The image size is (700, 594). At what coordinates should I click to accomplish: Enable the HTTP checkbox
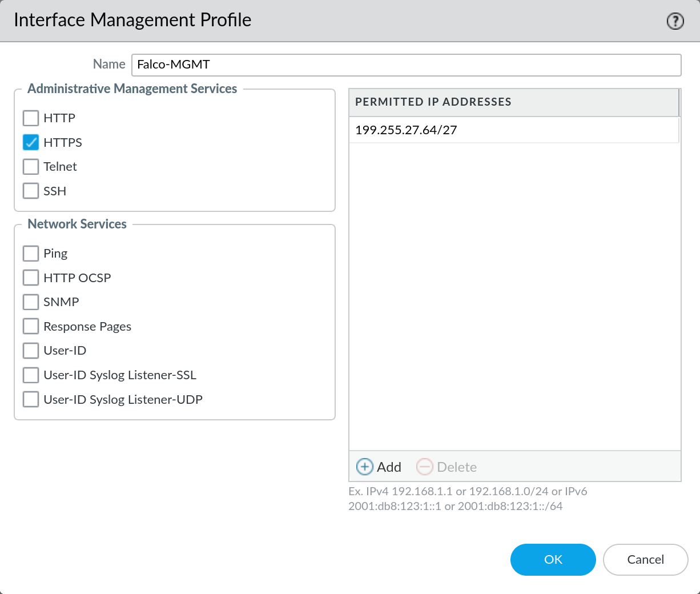tap(31, 118)
